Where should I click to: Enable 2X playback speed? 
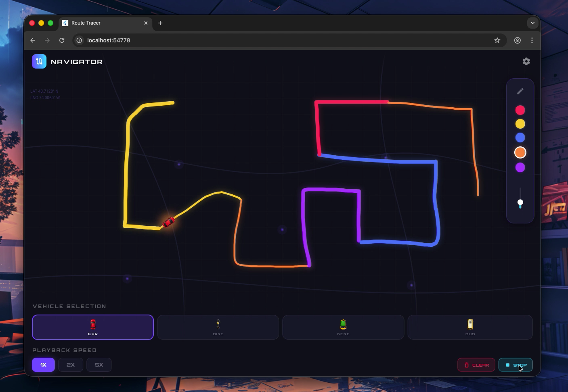[x=71, y=365]
